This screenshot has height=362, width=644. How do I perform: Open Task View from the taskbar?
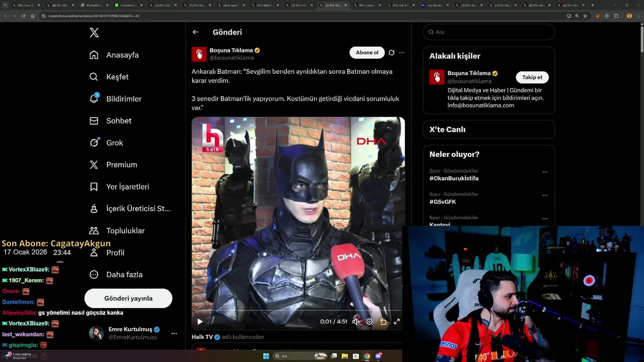pos(334,356)
